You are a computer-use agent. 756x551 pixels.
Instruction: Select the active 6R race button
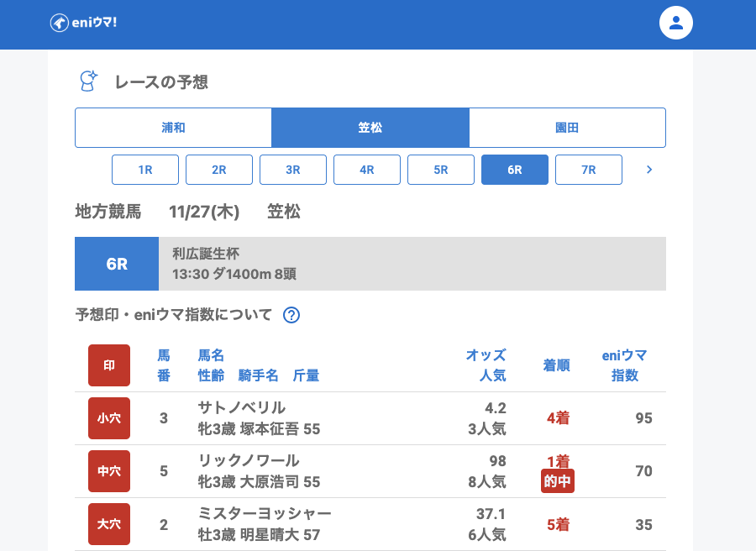pos(515,170)
